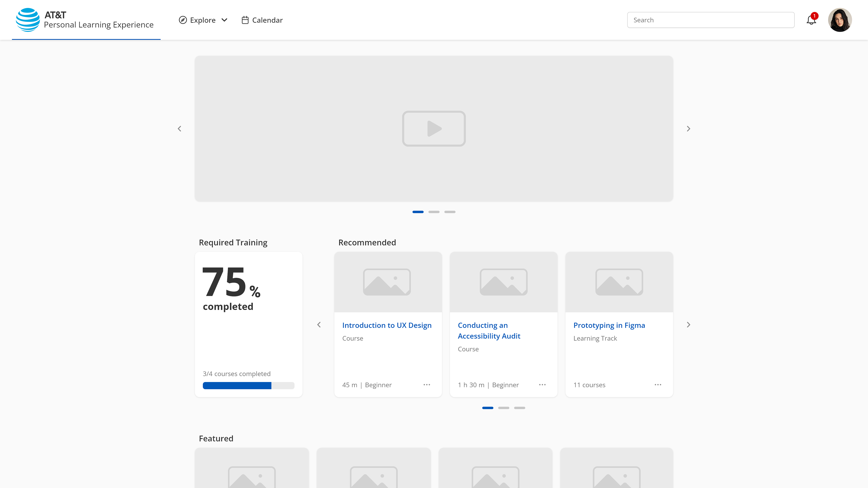Open first Featured card thumbnail
Image resolution: width=868 pixels, height=488 pixels.
pos(252,468)
